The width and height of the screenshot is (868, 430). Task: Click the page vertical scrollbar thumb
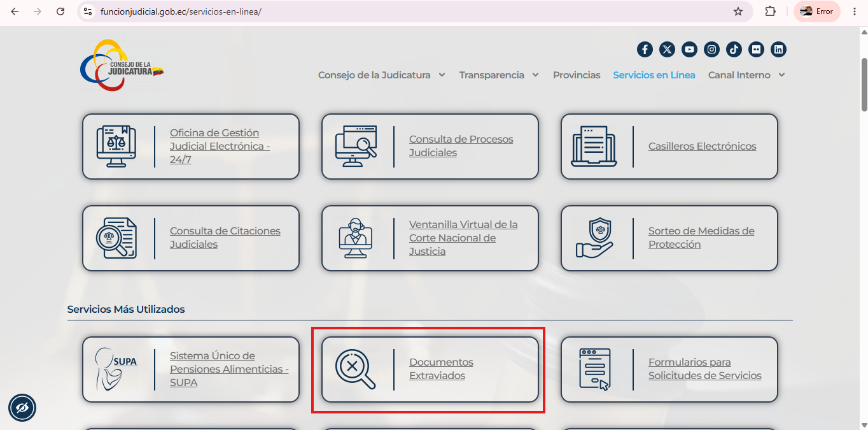click(864, 84)
